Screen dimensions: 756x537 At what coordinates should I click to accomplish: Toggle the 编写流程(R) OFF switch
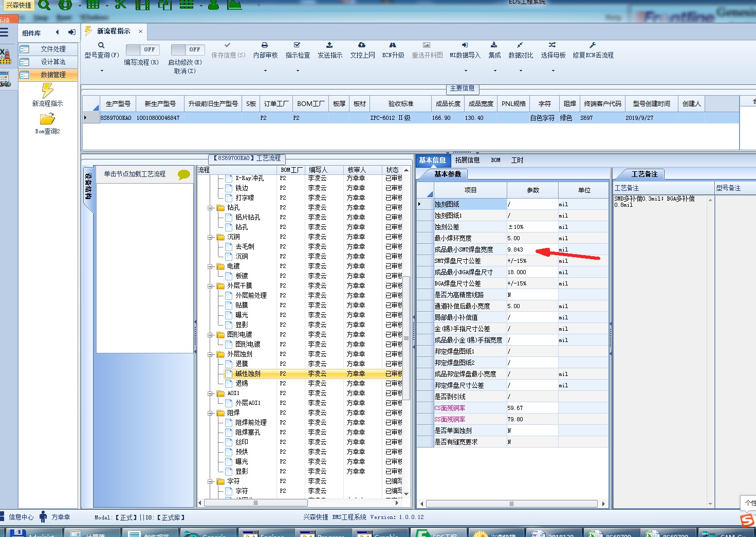coord(142,49)
